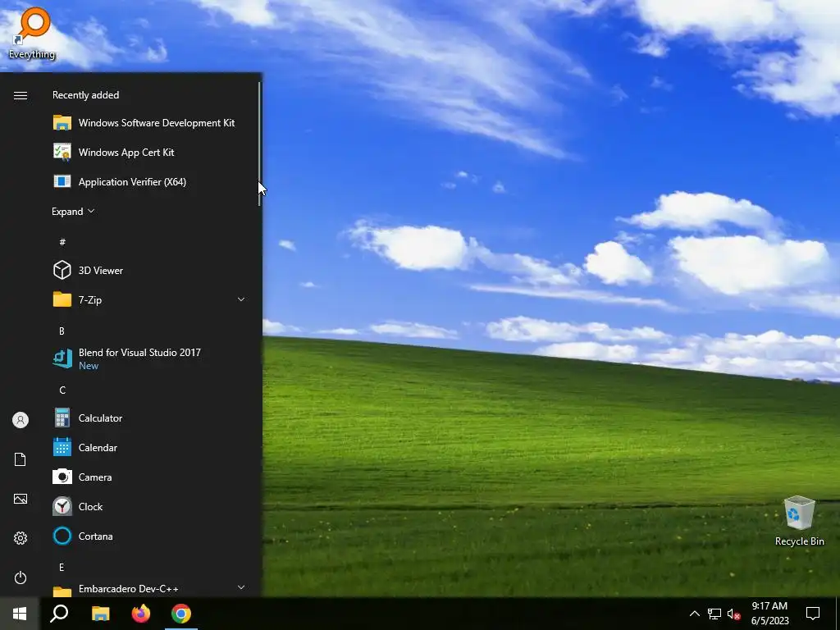Select the Recycle Bin desktop icon
This screenshot has width=840, height=630.
[x=799, y=521]
